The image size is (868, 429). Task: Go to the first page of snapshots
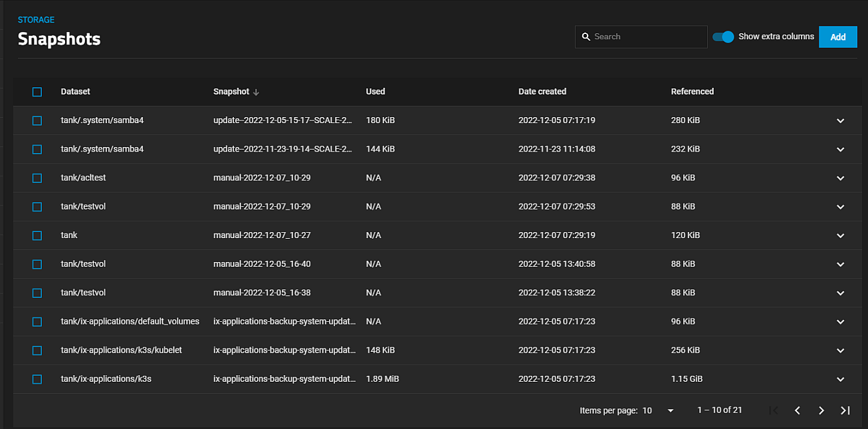[774, 410]
